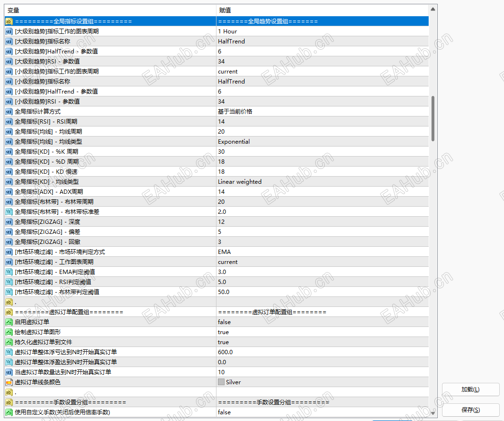Open 基于当前价格 calculation method dropdown

pyautogui.click(x=322, y=112)
